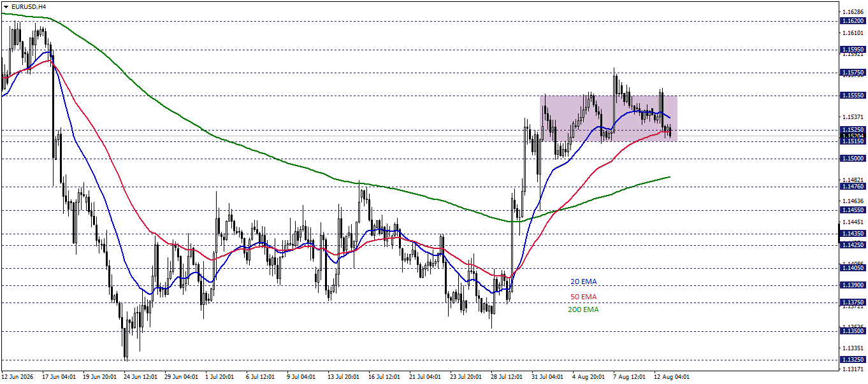Select the 200 EMA text label
The image size is (868, 384).
point(584,310)
